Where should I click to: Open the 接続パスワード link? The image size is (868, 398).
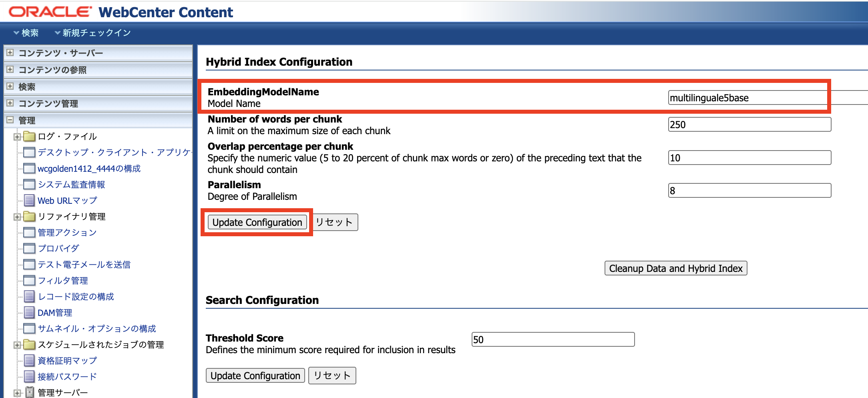[67, 377]
